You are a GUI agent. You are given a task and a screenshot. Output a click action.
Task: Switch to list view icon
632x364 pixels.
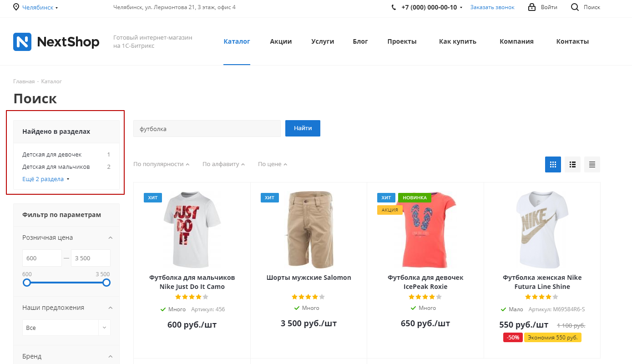click(x=572, y=164)
